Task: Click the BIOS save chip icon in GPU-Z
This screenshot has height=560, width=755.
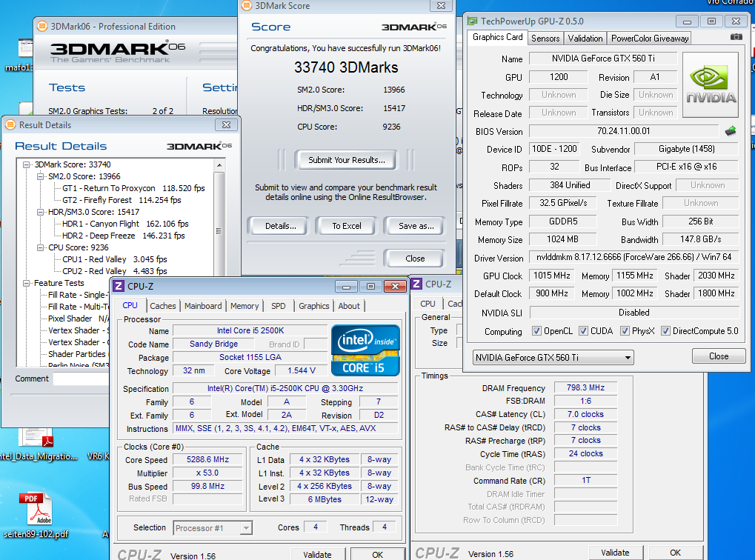Action: pos(731,130)
